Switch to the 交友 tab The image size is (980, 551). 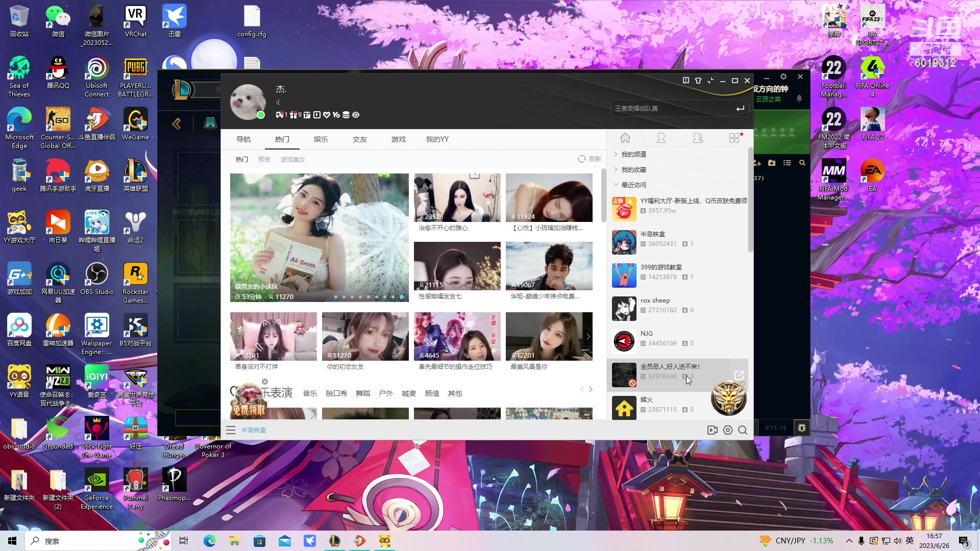[x=360, y=139]
